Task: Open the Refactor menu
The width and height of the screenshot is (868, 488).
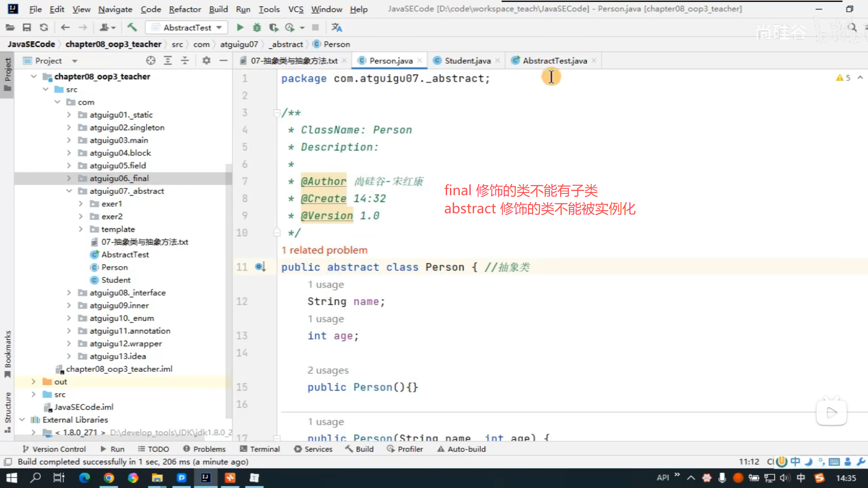Action: coord(184,9)
